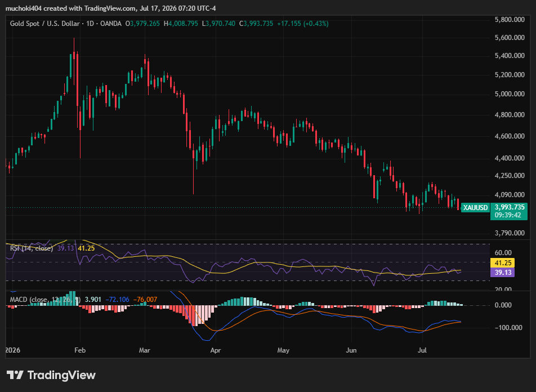
Task: Click the TradingView logo icon at bottom
Action: pos(15,375)
